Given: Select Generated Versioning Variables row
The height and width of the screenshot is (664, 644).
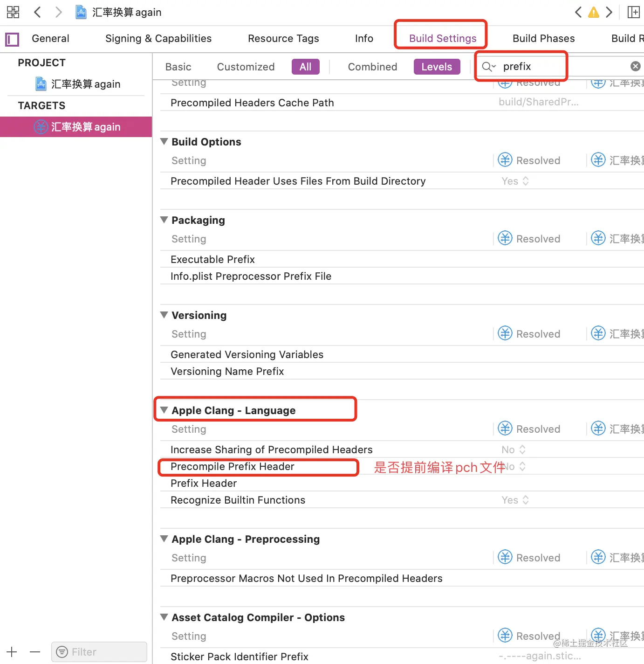Looking at the screenshot, I should click(402, 354).
